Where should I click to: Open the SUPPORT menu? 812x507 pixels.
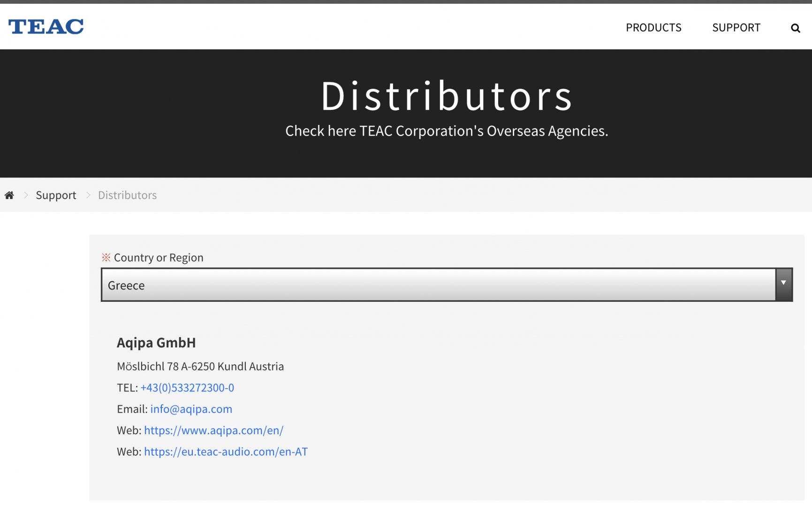coord(736,28)
